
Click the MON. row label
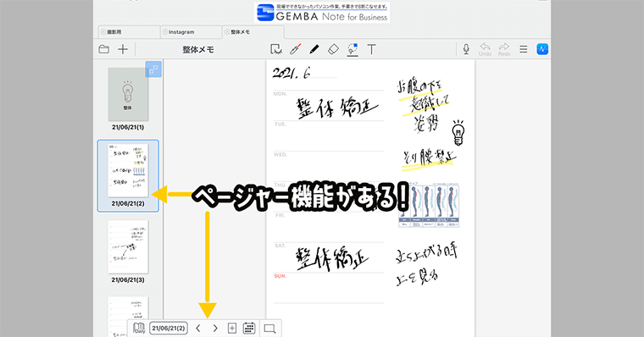click(x=280, y=94)
